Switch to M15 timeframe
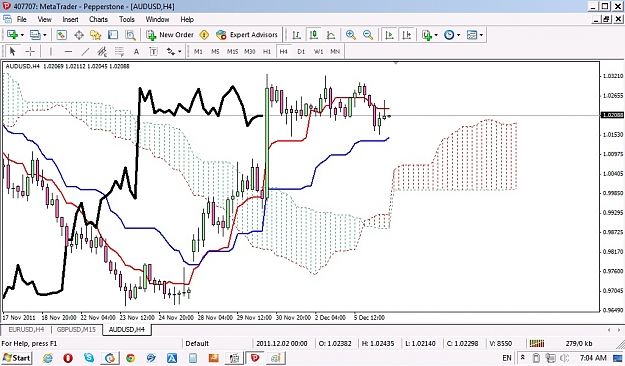Viewport: 625px width, 366px height. (232, 51)
